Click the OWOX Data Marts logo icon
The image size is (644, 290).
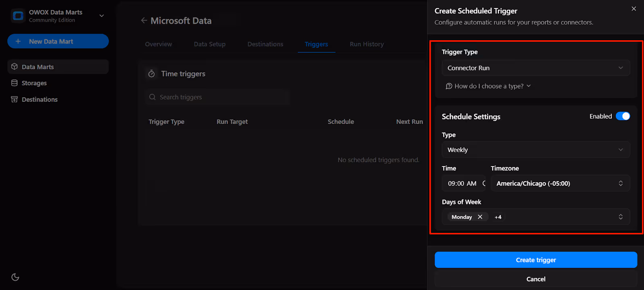(18, 16)
